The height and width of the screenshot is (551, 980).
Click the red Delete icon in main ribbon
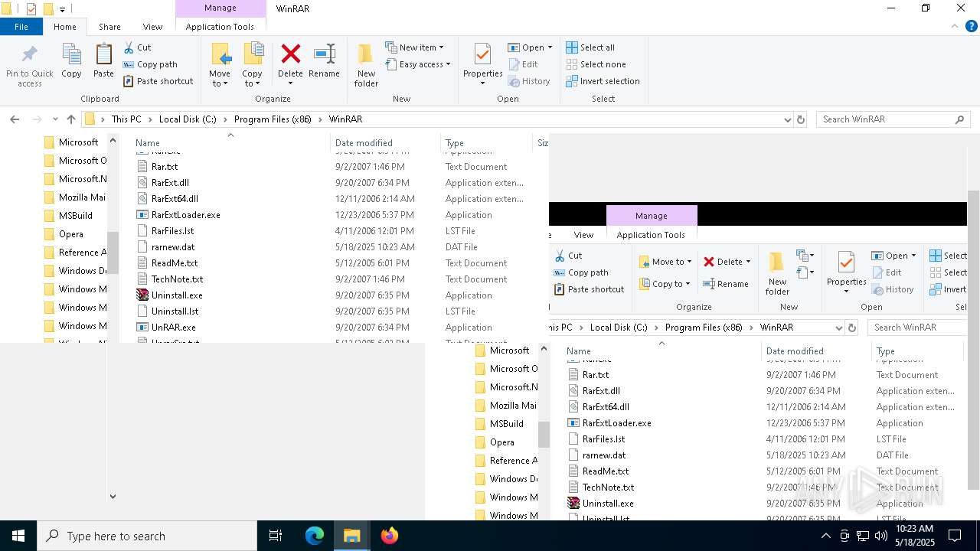pyautogui.click(x=290, y=55)
